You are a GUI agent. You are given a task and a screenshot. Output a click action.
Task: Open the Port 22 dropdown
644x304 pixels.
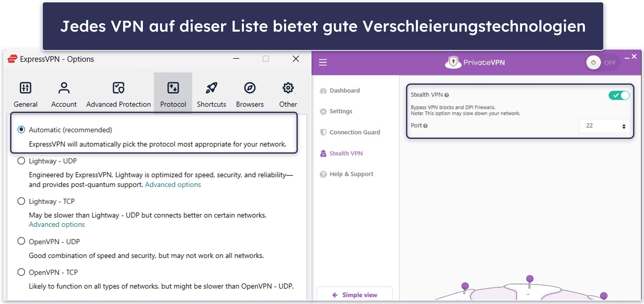pyautogui.click(x=604, y=126)
